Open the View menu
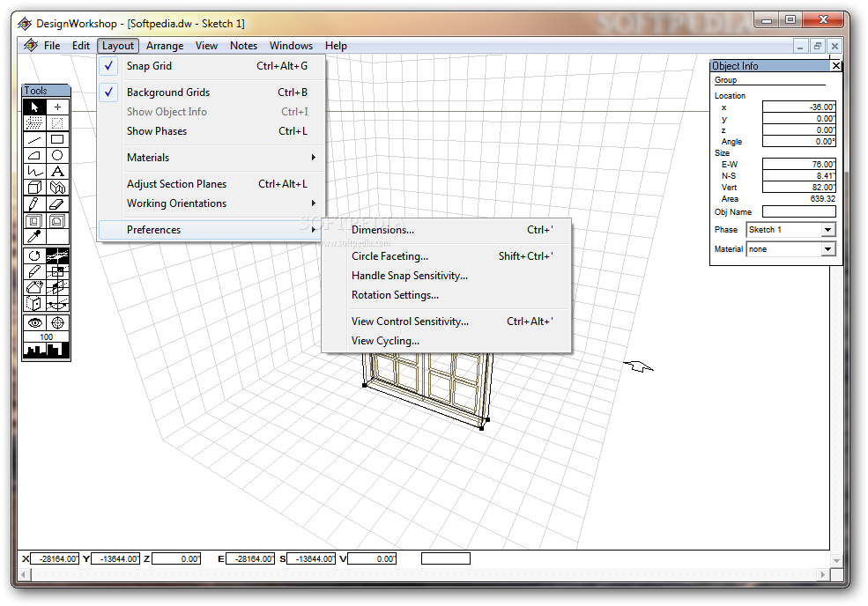868x606 pixels. [206, 46]
